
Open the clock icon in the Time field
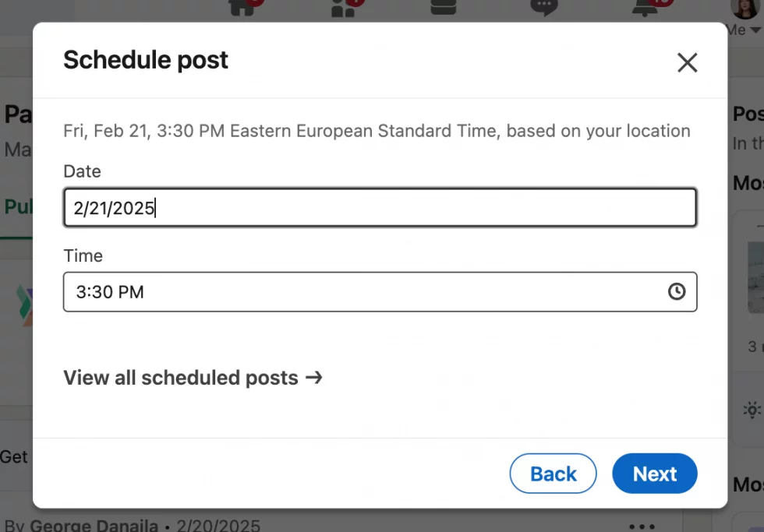coord(676,292)
